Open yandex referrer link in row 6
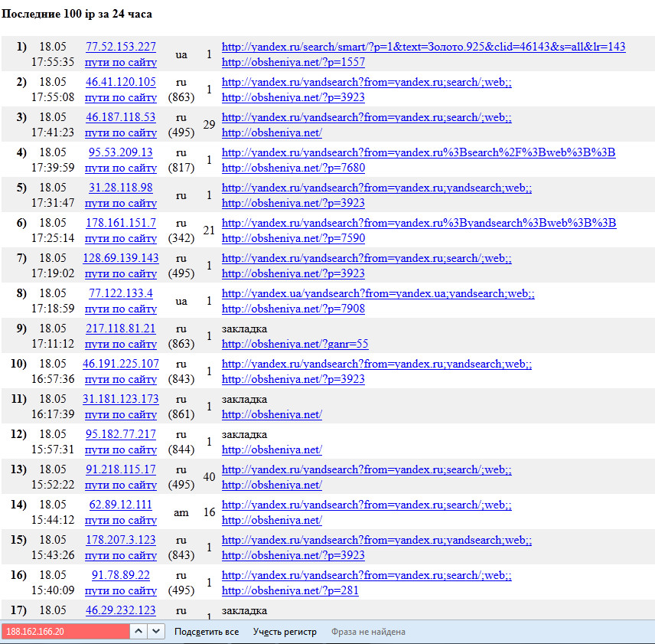This screenshot has width=655, height=644. point(419,222)
